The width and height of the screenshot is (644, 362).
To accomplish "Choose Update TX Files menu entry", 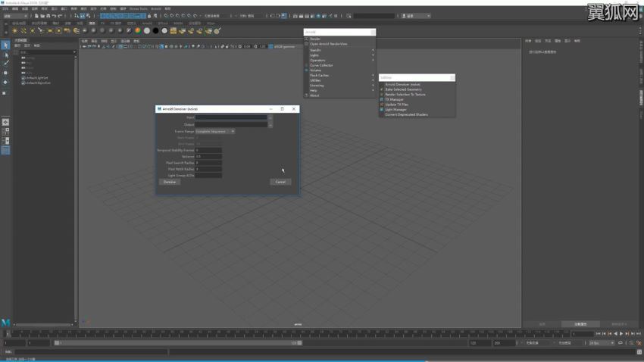I will coord(397,105).
